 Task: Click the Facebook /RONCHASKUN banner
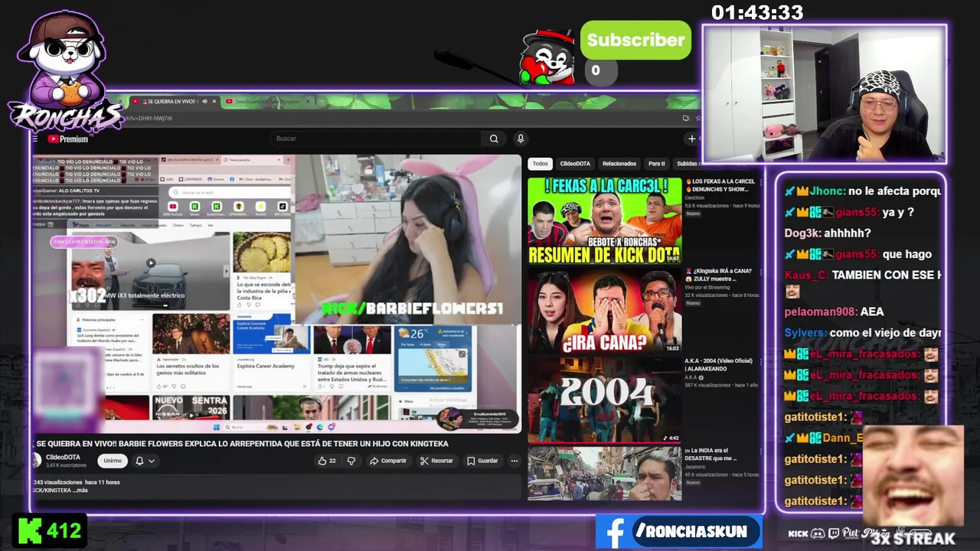coord(678,531)
